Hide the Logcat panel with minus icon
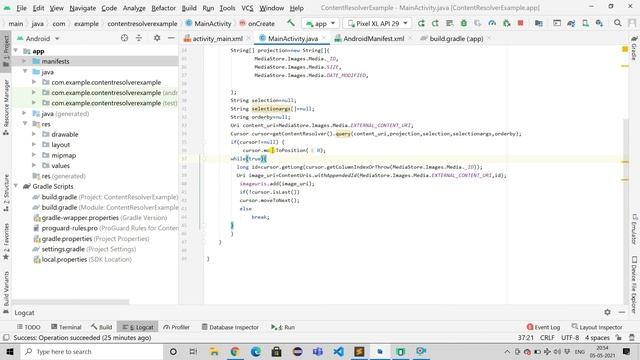Viewport: 640px width, 360px height. (x=622, y=312)
